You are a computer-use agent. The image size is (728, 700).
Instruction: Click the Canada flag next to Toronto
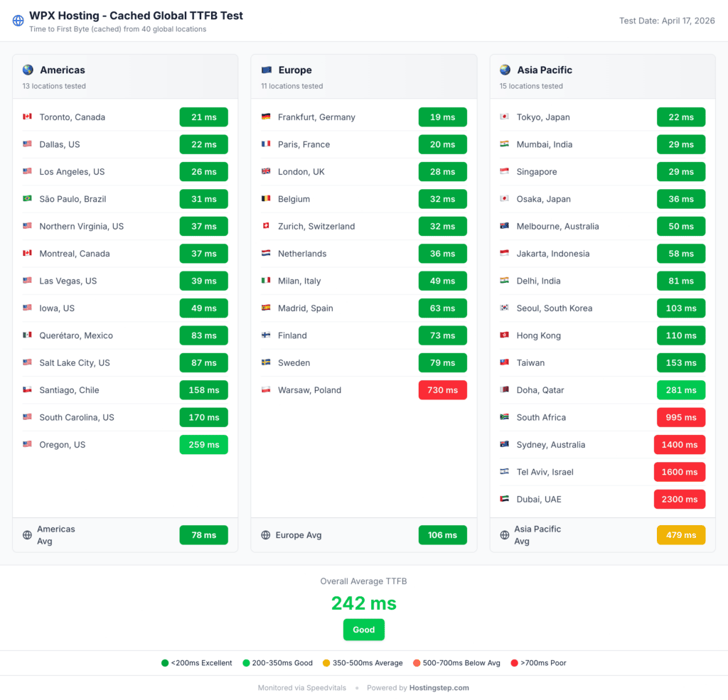tap(28, 117)
